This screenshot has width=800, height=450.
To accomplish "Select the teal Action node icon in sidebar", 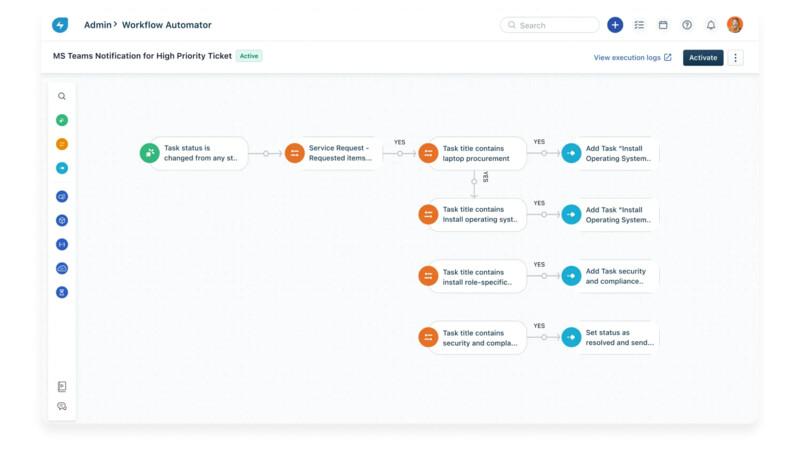I will [x=62, y=168].
